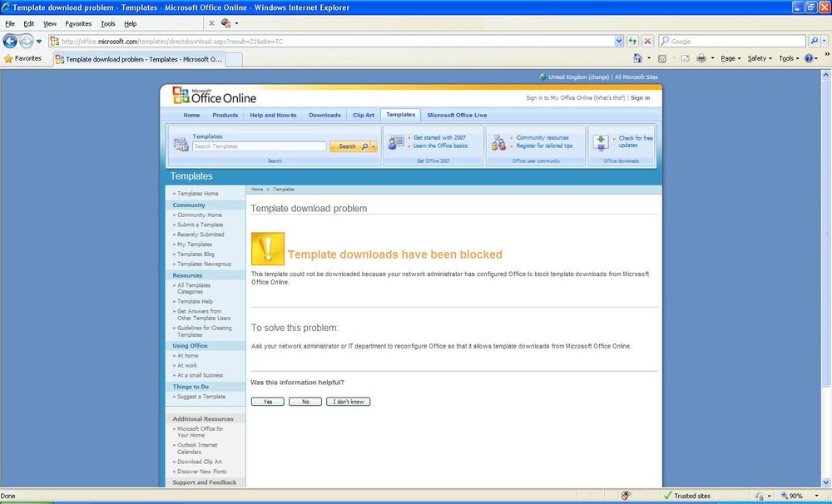
Task: Open Learn the Office basics link
Action: click(440, 146)
